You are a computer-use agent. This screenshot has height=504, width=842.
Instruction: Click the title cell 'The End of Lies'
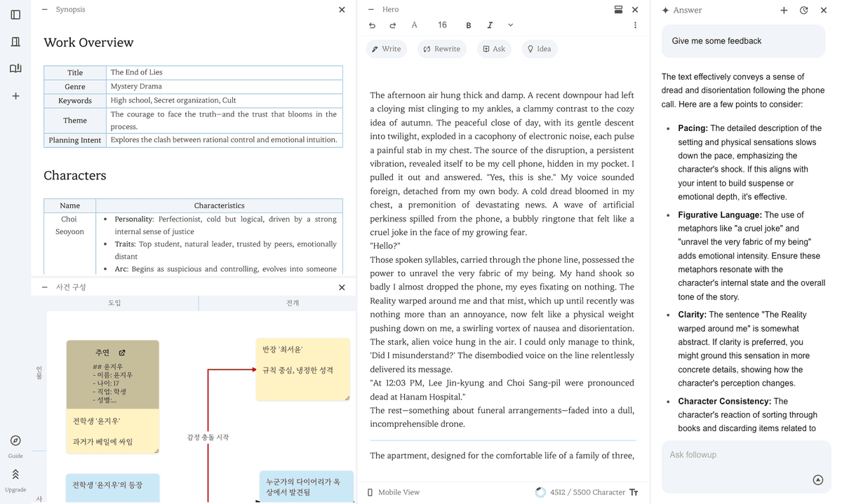pos(225,72)
